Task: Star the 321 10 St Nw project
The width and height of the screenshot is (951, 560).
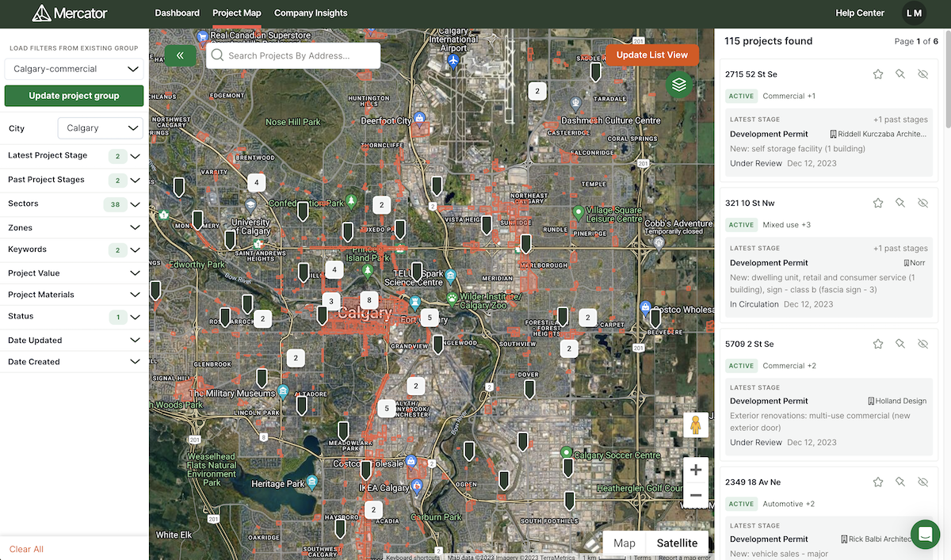Action: [x=878, y=204]
